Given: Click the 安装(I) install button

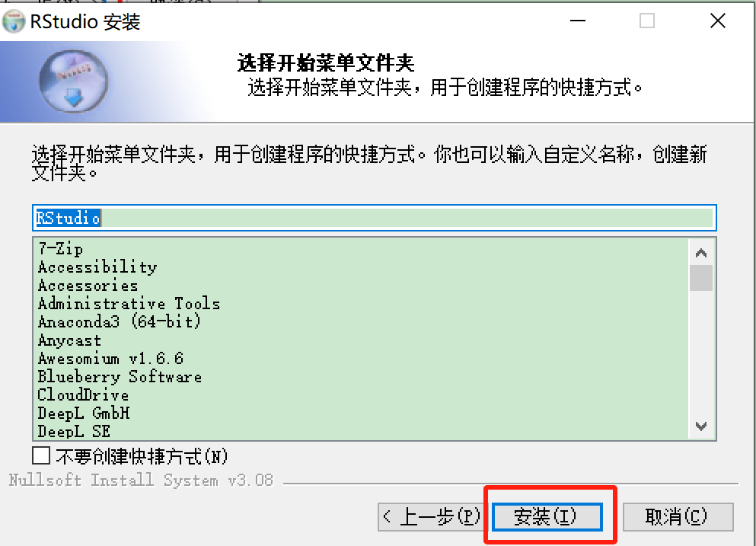Looking at the screenshot, I should click(x=547, y=516).
